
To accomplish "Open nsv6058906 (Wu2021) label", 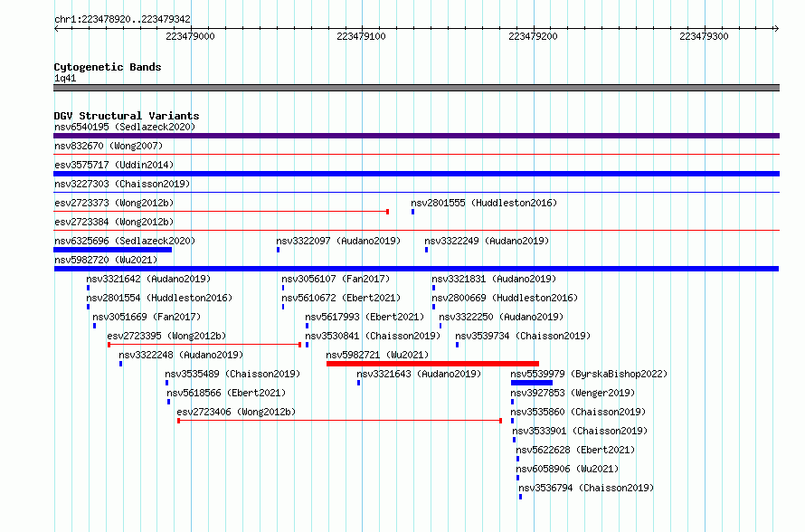I will pyautogui.click(x=567, y=469).
